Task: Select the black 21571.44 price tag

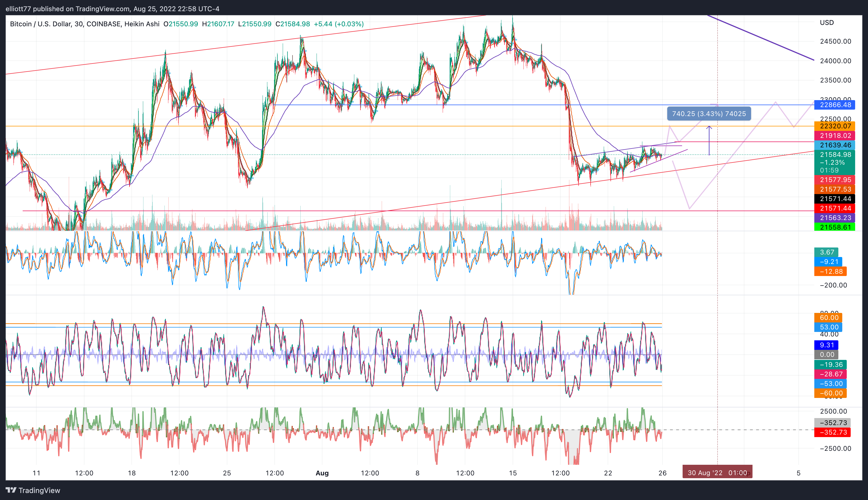Action: (835, 199)
